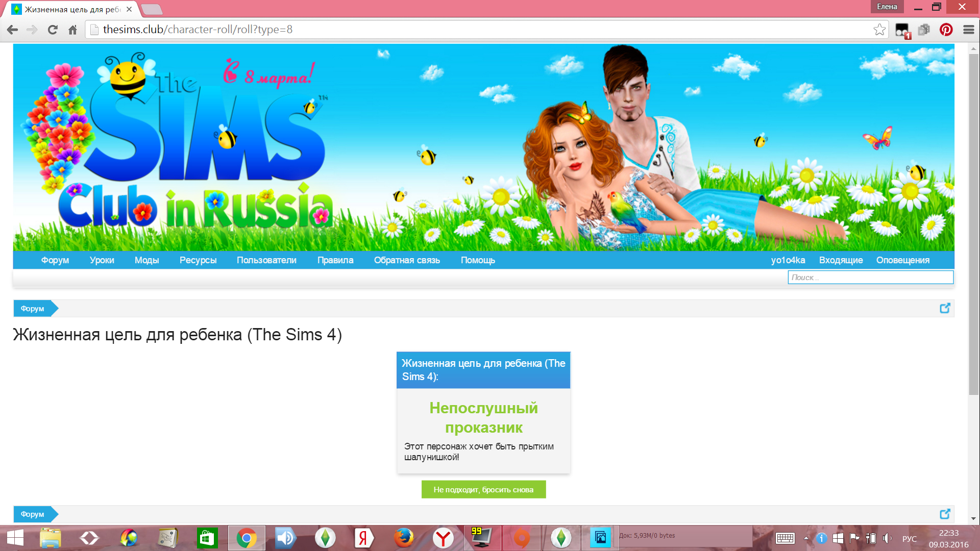Click the battery power tray icon

[x=871, y=538]
